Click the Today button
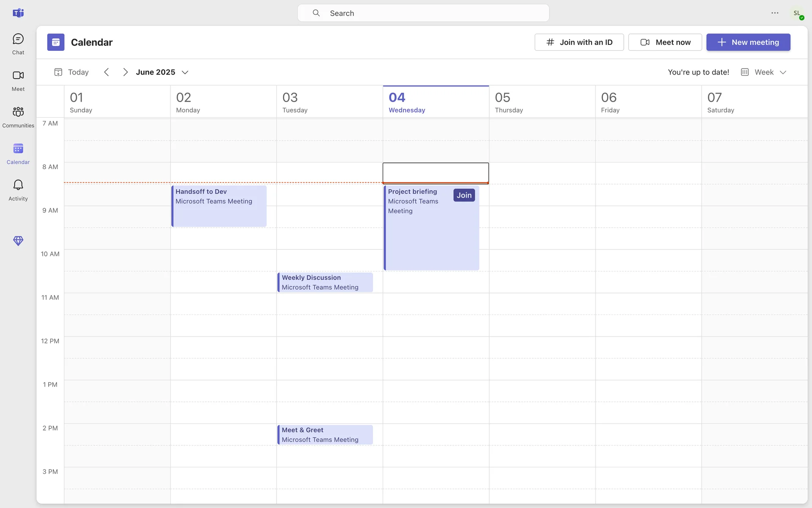Screen dimensions: 812x508 71,72
